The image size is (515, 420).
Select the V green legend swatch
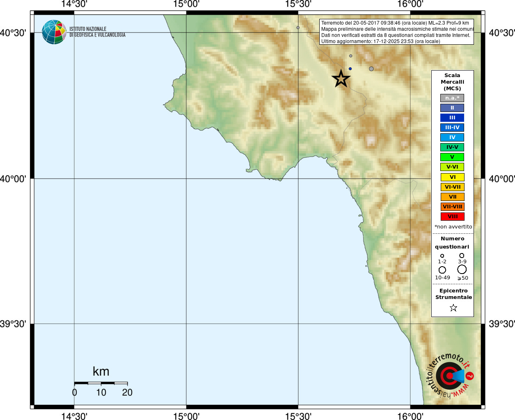coord(452,157)
